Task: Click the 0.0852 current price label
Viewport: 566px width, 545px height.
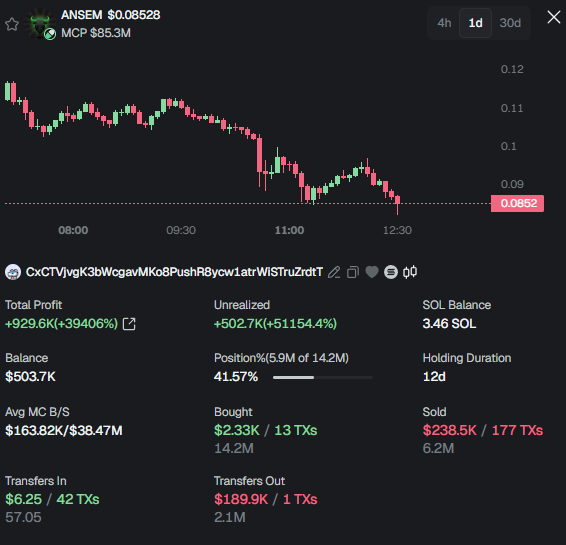Action: (x=517, y=204)
